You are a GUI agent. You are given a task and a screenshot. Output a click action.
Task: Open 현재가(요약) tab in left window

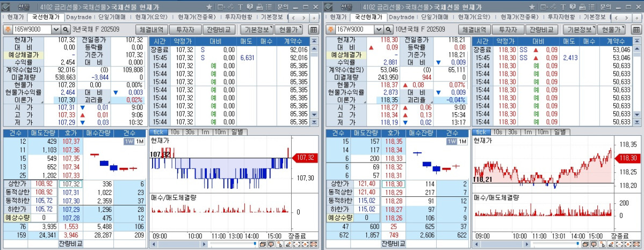pyautogui.click(x=150, y=17)
